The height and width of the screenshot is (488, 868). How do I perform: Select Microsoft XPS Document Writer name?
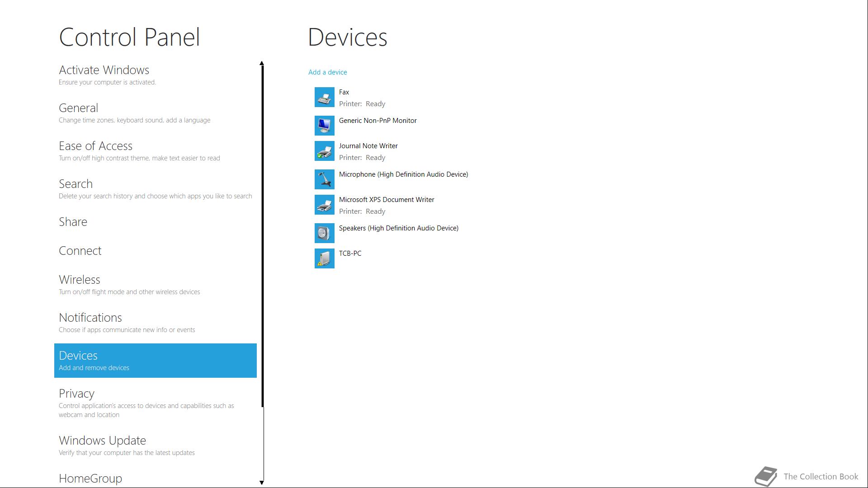(x=387, y=200)
